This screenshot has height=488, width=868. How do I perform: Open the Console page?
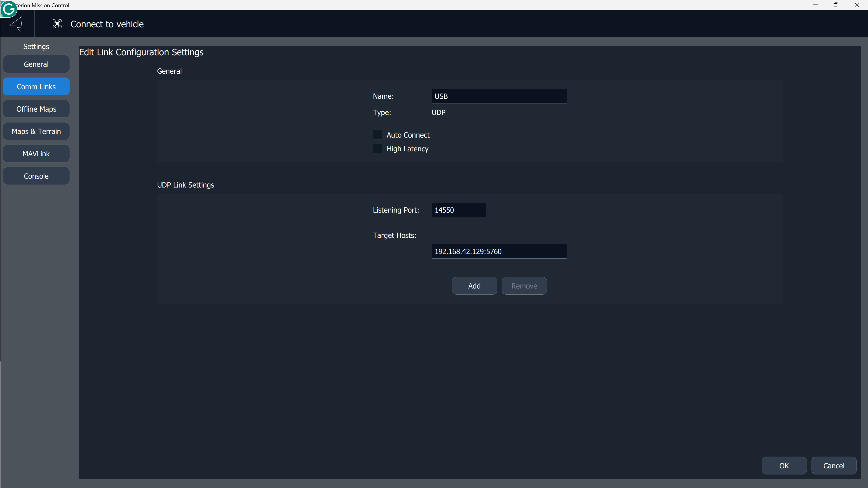coord(36,176)
